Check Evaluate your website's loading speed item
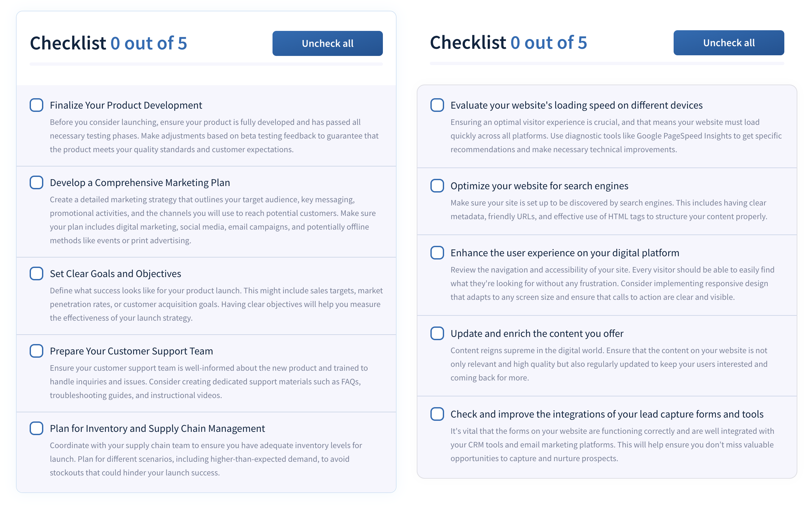Viewport: 812px width, 506px height. (x=437, y=105)
